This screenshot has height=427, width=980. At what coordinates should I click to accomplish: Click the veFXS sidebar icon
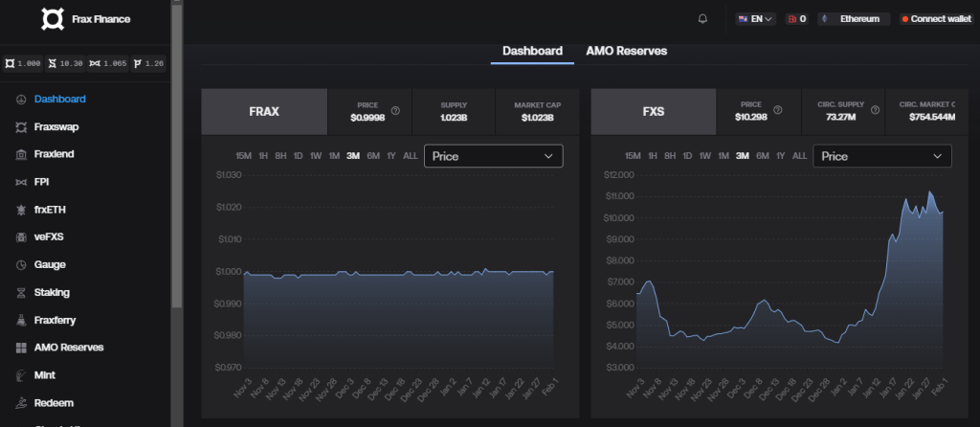(21, 237)
